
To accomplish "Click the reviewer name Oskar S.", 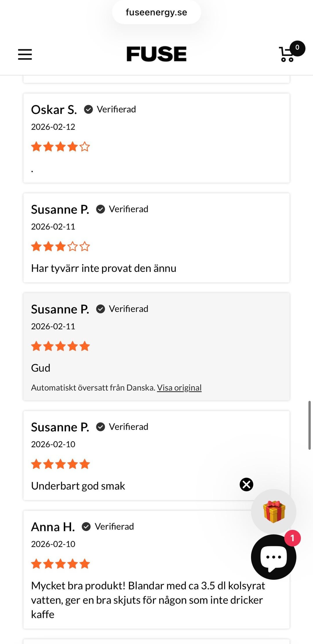I will coord(54,110).
